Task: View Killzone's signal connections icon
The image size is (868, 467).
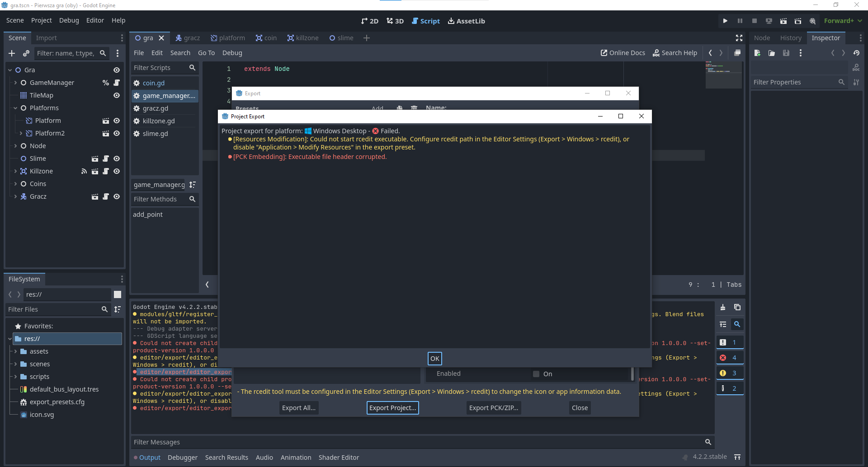Action: pos(84,171)
